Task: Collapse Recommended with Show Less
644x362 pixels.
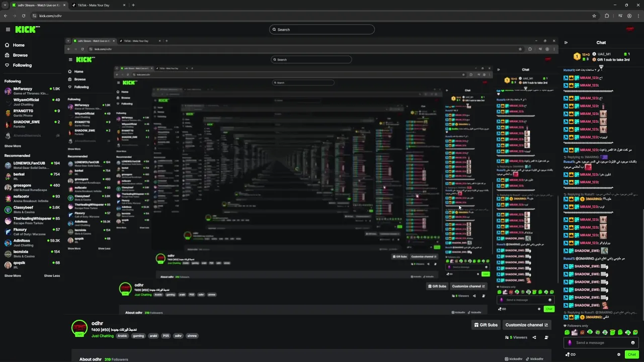Action: coord(52,276)
